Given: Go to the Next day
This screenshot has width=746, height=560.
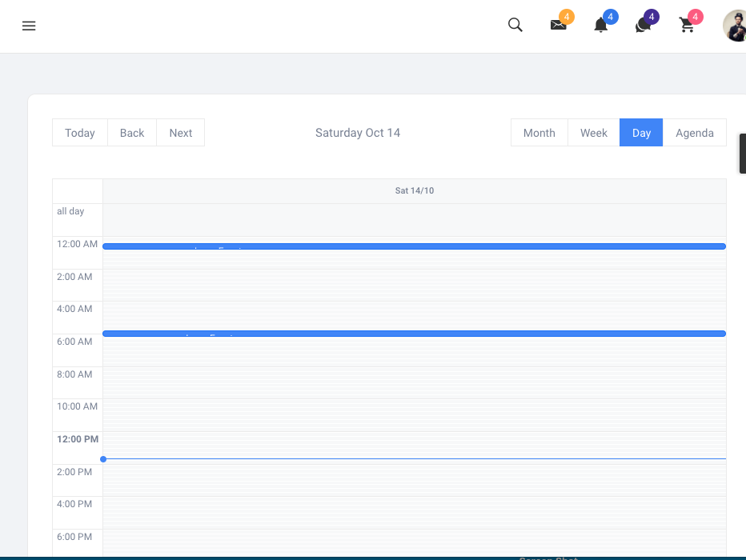Looking at the screenshot, I should (x=181, y=133).
